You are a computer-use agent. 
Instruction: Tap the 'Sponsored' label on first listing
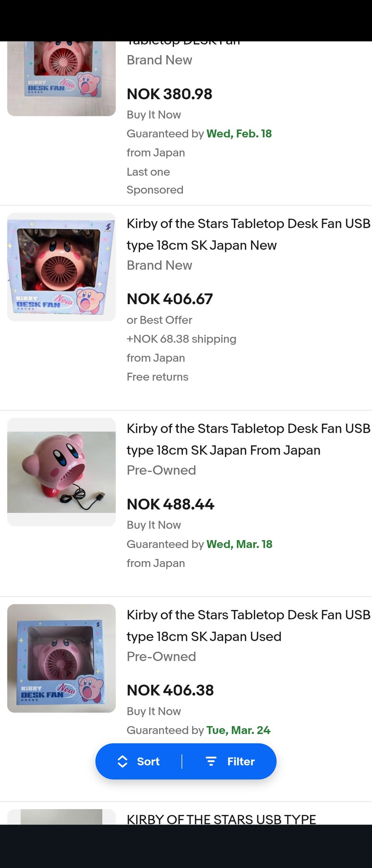(155, 190)
